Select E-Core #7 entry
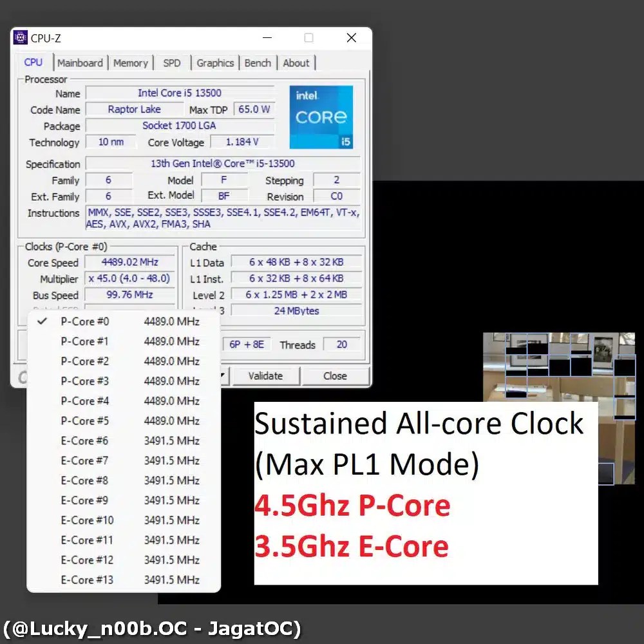 click(124, 460)
